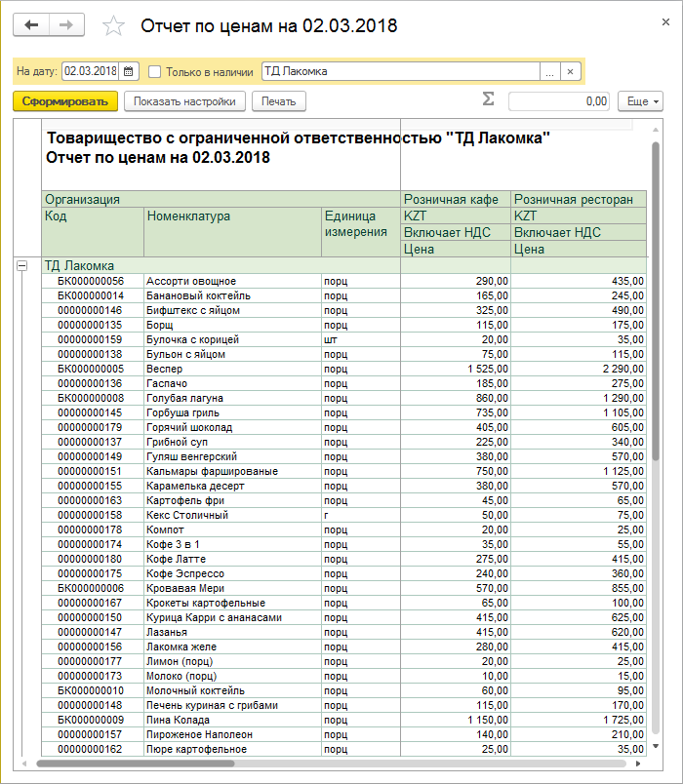
Task: Click the ellipsis button to select organization
Action: (x=549, y=71)
